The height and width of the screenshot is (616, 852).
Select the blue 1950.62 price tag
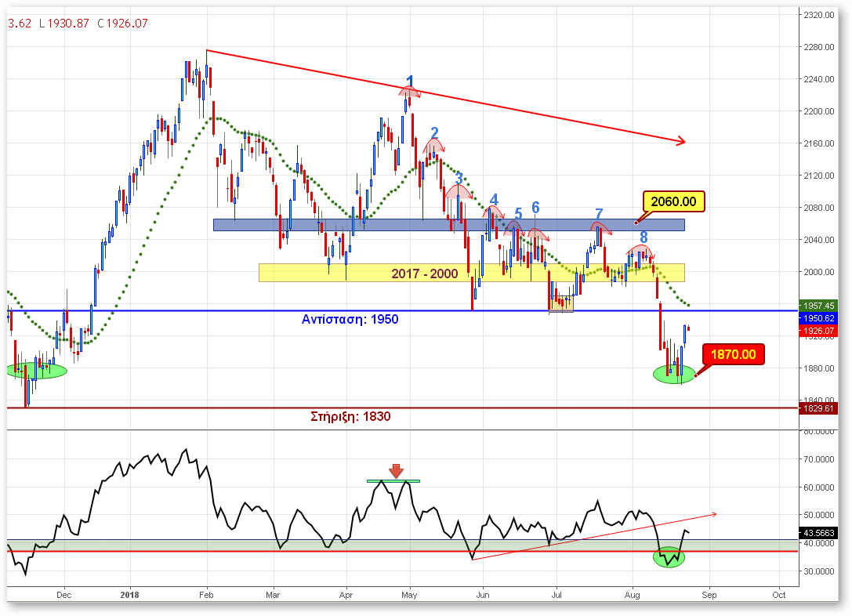818,318
